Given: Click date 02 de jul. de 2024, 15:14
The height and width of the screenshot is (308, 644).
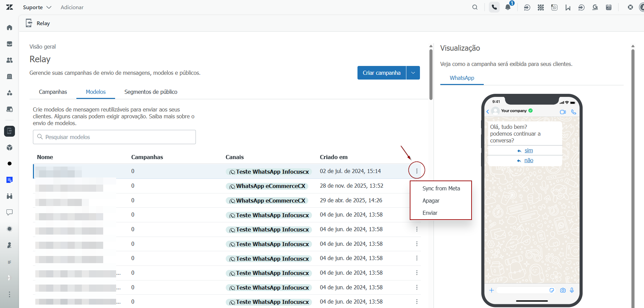Looking at the screenshot, I should pos(350,171).
